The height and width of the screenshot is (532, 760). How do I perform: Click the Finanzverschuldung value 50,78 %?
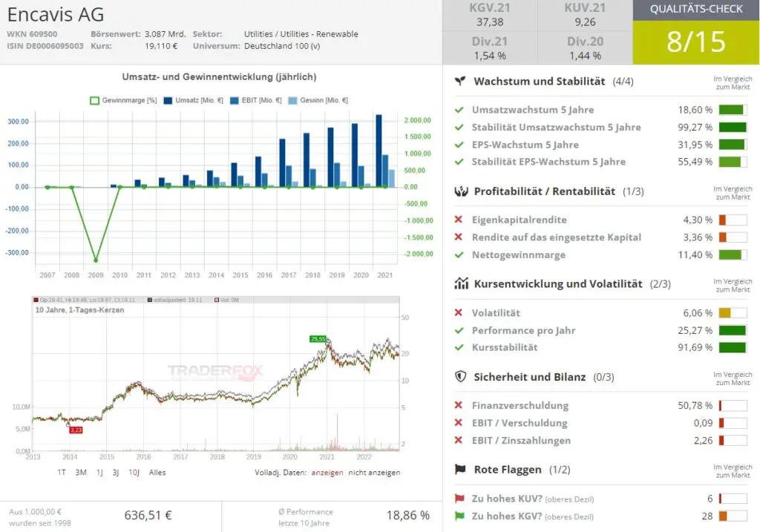pyautogui.click(x=695, y=405)
